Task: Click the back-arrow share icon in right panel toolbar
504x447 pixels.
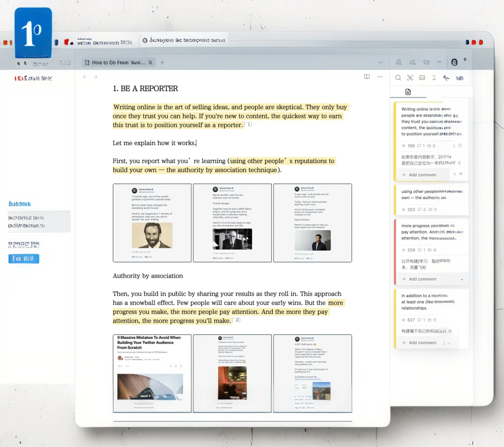Action: point(446,78)
